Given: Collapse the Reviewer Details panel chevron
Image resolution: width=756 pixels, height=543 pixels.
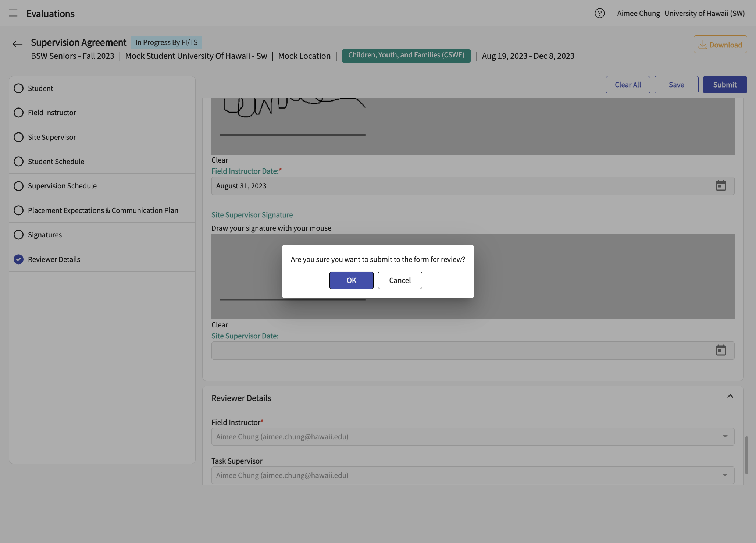Looking at the screenshot, I should coord(730,396).
